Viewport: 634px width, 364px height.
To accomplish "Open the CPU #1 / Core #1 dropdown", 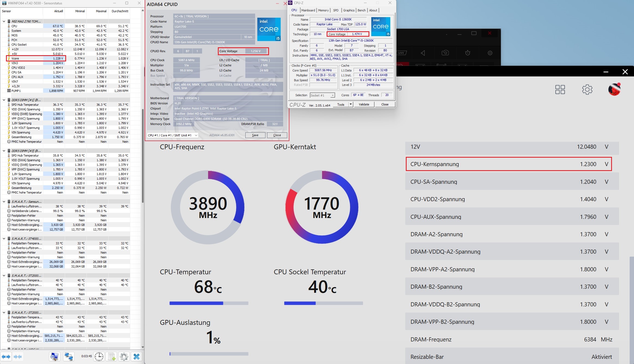I will click(x=172, y=135).
